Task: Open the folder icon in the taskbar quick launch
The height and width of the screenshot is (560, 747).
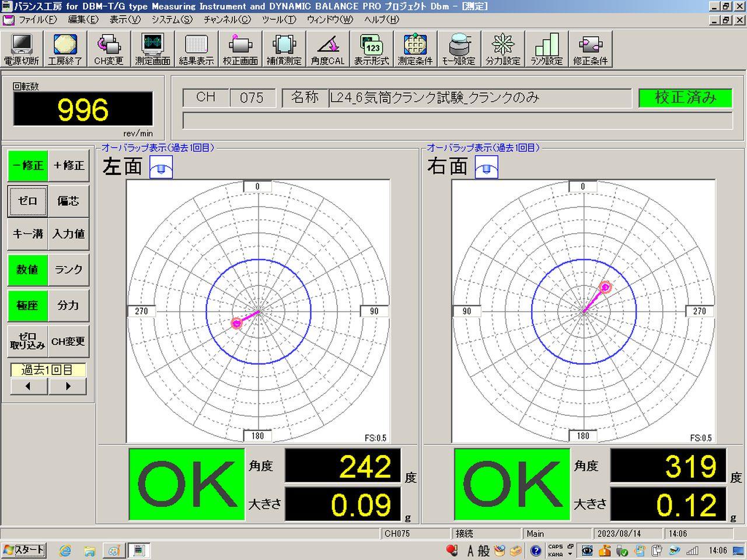Action: tap(89, 550)
